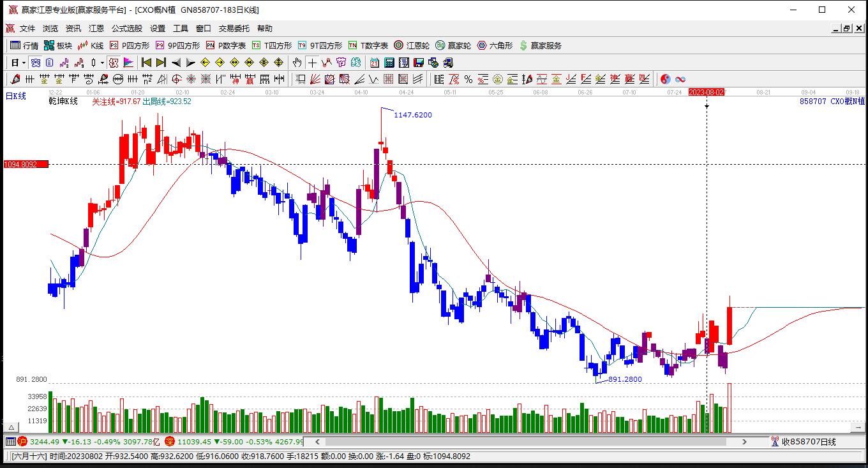Viewport: 868px width, 468px height.
Task: Open the 9P四方形 tool
Action: tap(177, 45)
